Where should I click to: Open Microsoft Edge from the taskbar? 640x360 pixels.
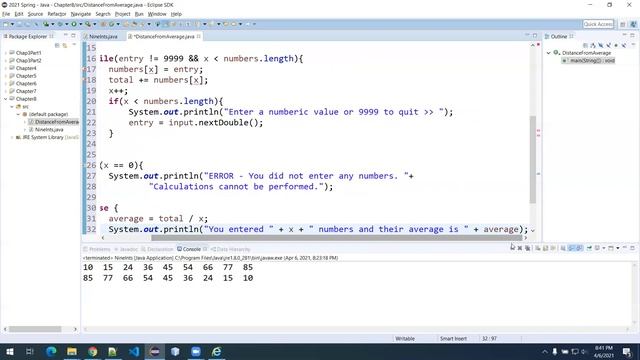[x=51, y=351]
